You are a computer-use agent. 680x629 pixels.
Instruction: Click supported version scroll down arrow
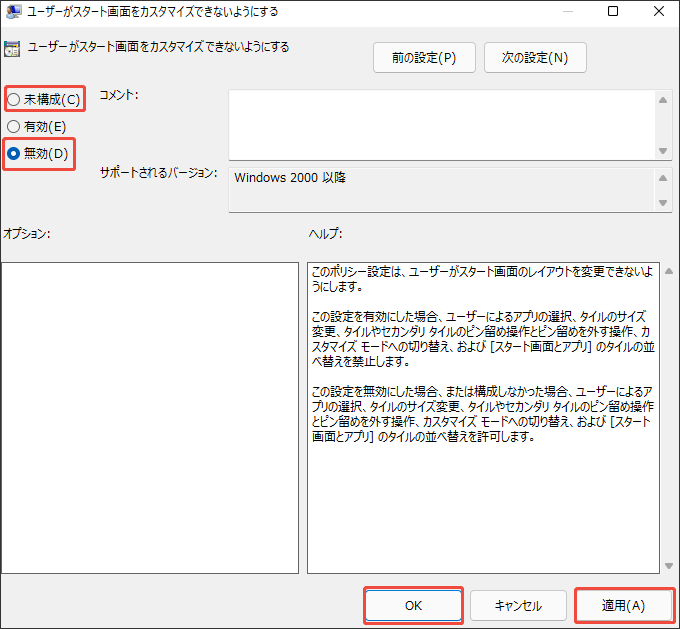(663, 203)
